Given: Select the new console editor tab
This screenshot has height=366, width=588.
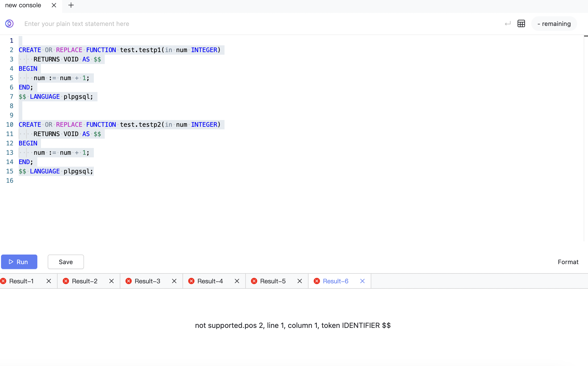Looking at the screenshot, I should tap(23, 5).
